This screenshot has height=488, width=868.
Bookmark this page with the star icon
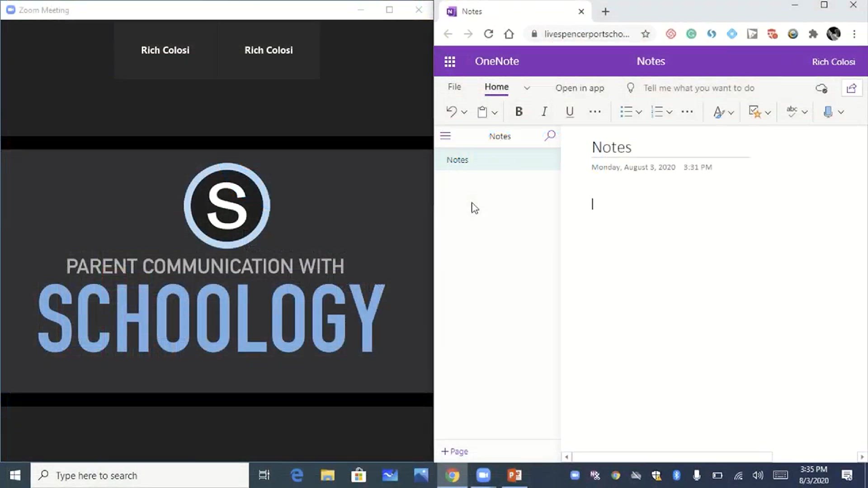(x=646, y=34)
